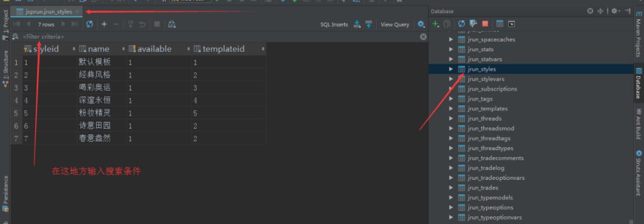
Task: Go to the first page of rows
Action: [x=17, y=24]
